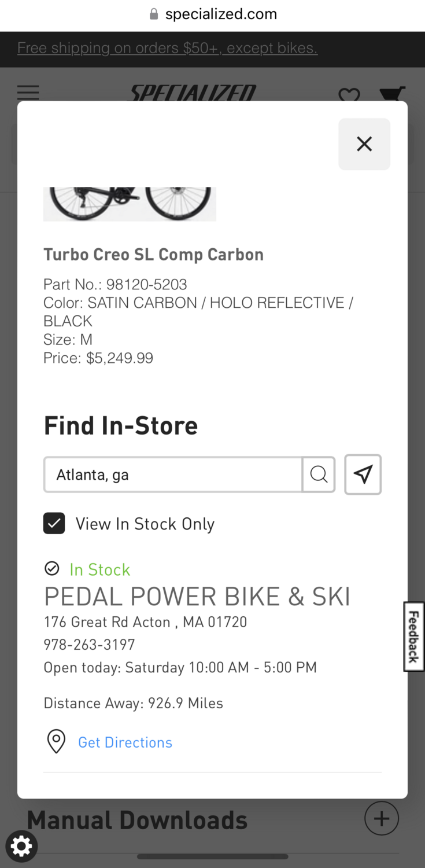Select the Pedal Power Bike & Ski store name

[197, 597]
